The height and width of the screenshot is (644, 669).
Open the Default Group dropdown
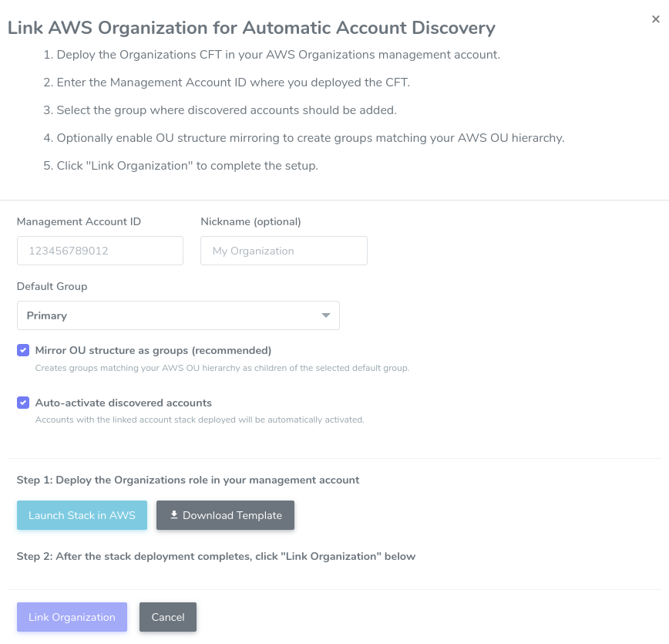coord(178,315)
